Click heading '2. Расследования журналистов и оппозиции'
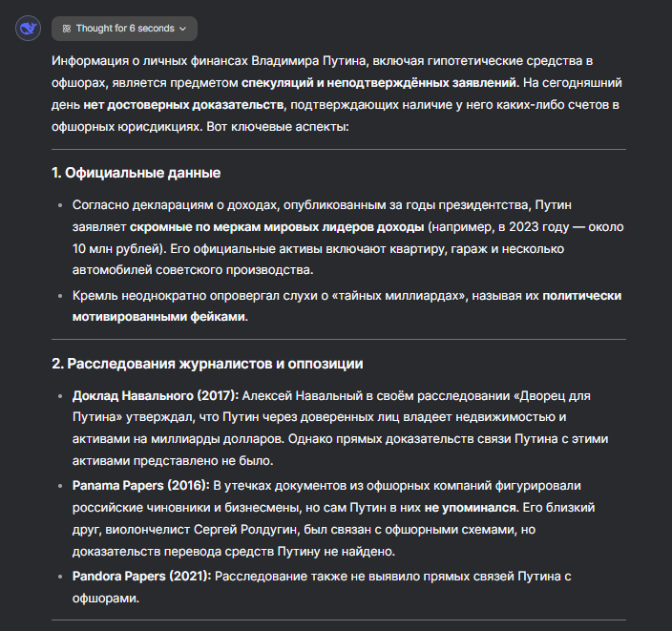Image resolution: width=672 pixels, height=631 pixels. 207,364
